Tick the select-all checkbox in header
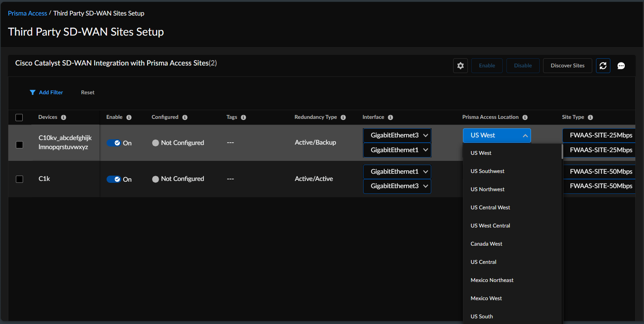This screenshot has width=644, height=324. (19, 117)
